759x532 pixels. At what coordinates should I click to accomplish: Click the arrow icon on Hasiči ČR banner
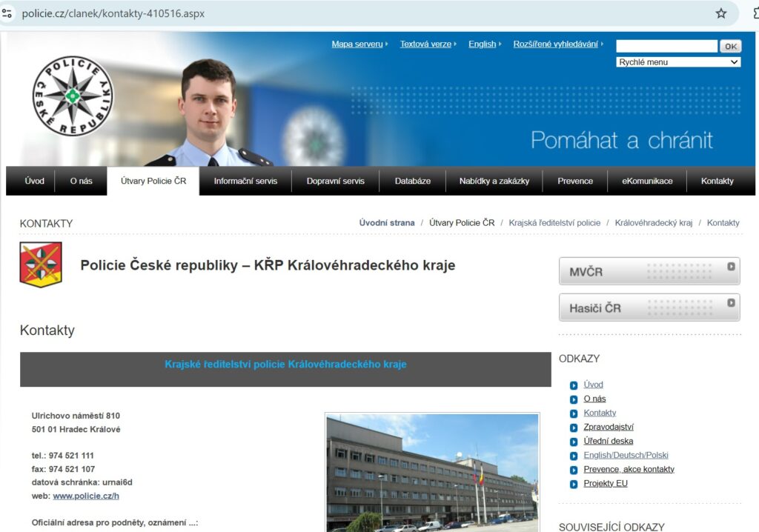[x=731, y=302]
